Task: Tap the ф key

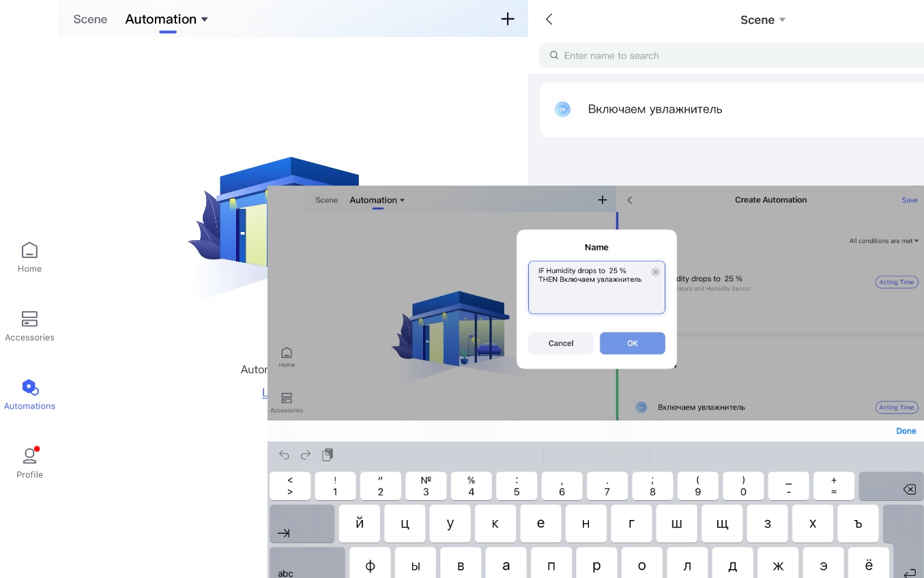Action: pos(371,564)
